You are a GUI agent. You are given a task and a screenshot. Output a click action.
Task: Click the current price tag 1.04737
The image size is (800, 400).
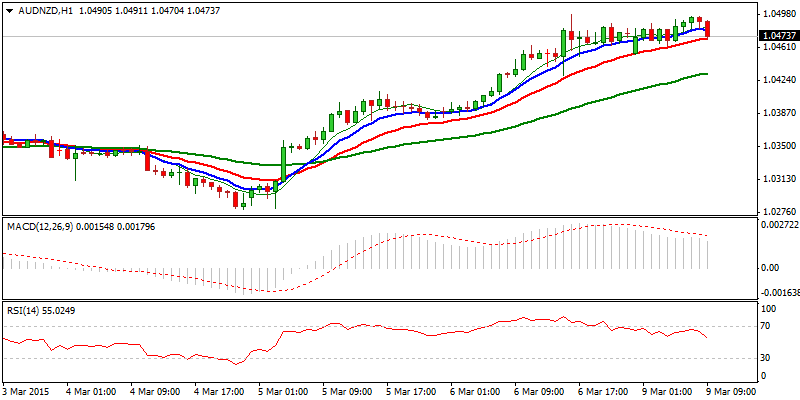[x=776, y=36]
